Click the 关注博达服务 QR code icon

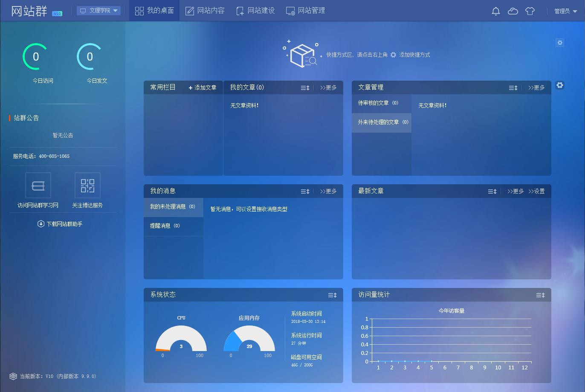tap(87, 186)
